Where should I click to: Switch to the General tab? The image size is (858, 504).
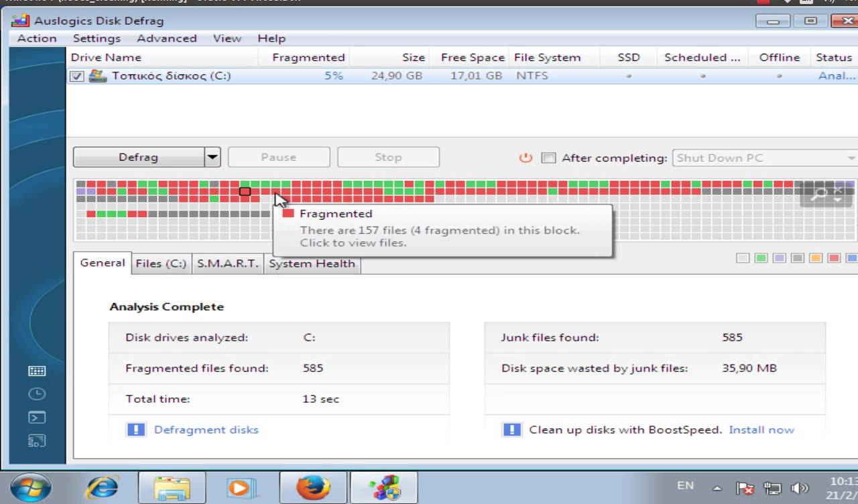(x=103, y=263)
